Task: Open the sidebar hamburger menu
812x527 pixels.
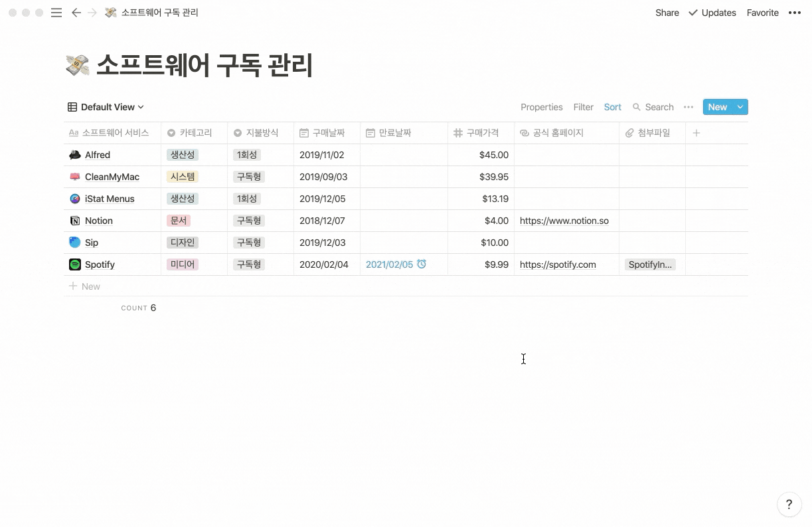Action: [56, 13]
